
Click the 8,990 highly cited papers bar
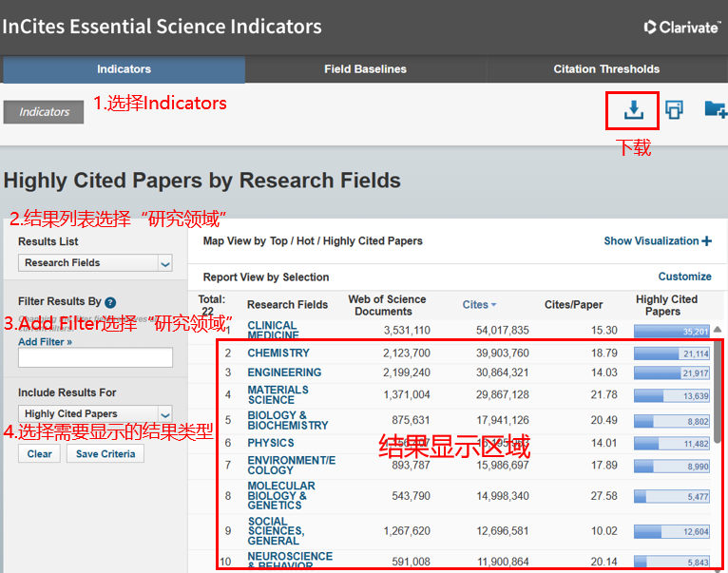tap(671, 467)
